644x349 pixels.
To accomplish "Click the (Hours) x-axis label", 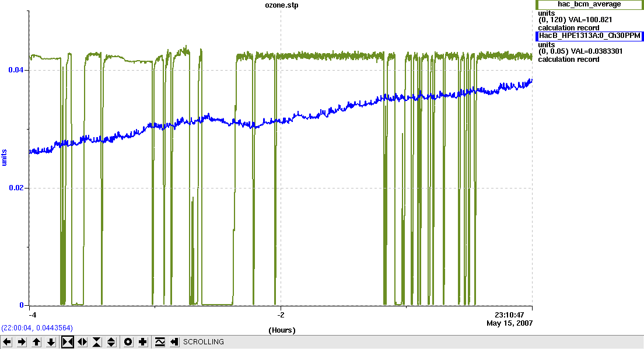I will 282,330.
